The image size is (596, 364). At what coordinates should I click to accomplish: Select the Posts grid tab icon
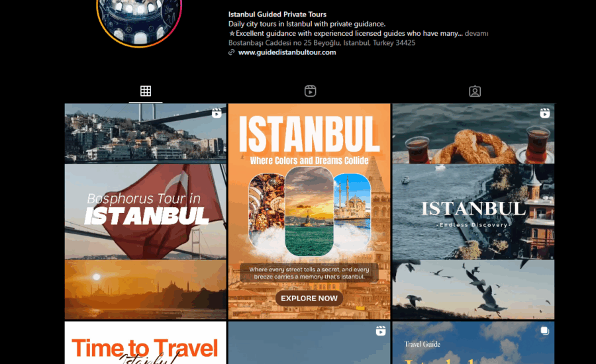click(x=146, y=91)
